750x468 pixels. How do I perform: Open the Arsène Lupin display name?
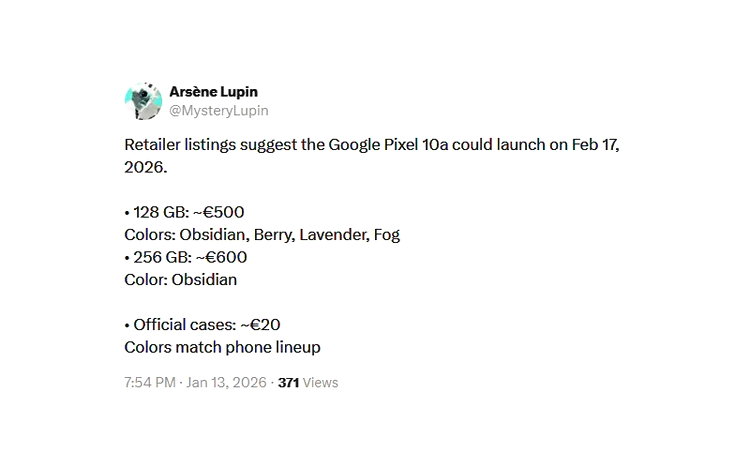pyautogui.click(x=213, y=92)
